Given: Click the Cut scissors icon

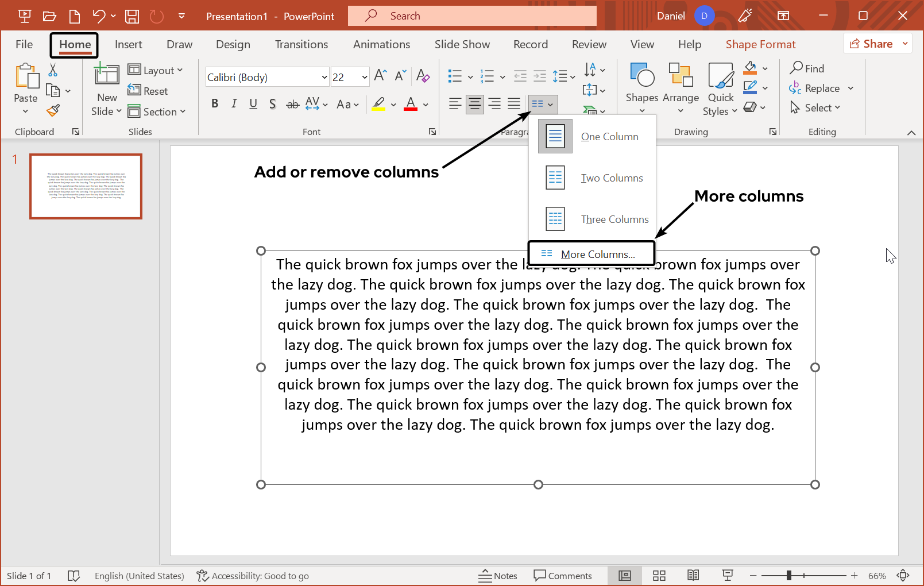Looking at the screenshot, I should click(x=53, y=70).
